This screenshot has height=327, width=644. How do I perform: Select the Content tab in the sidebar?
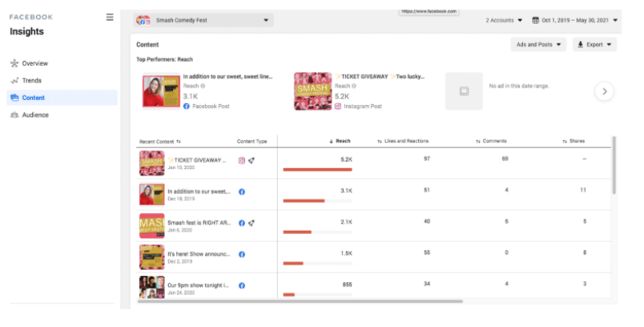click(62, 98)
